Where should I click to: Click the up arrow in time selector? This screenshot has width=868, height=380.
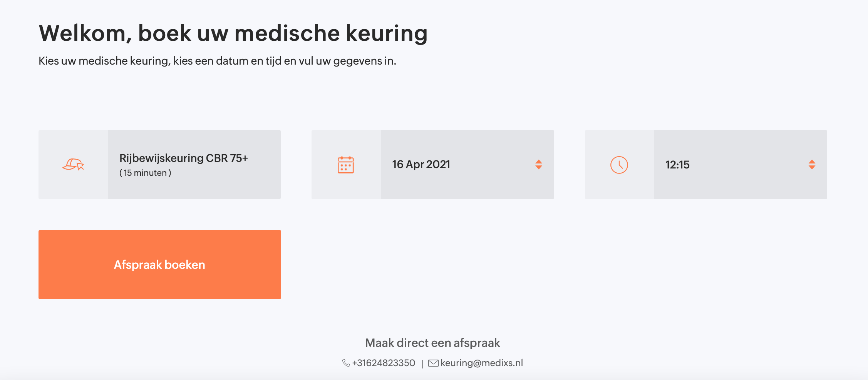(812, 162)
